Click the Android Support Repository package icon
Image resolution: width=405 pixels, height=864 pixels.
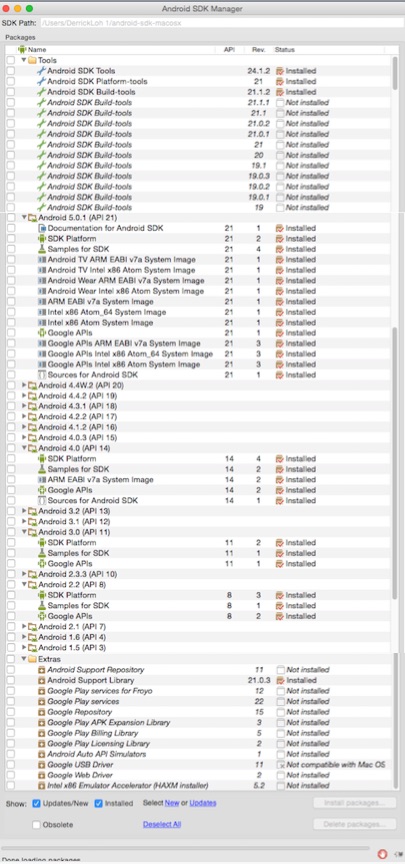[x=41, y=670]
